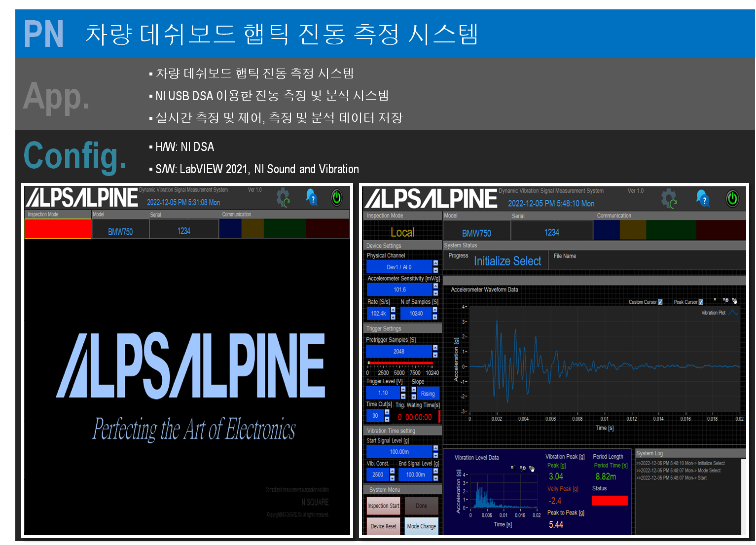Click the Inspection Start button
Screen dimensions: 756x545
coord(383,506)
